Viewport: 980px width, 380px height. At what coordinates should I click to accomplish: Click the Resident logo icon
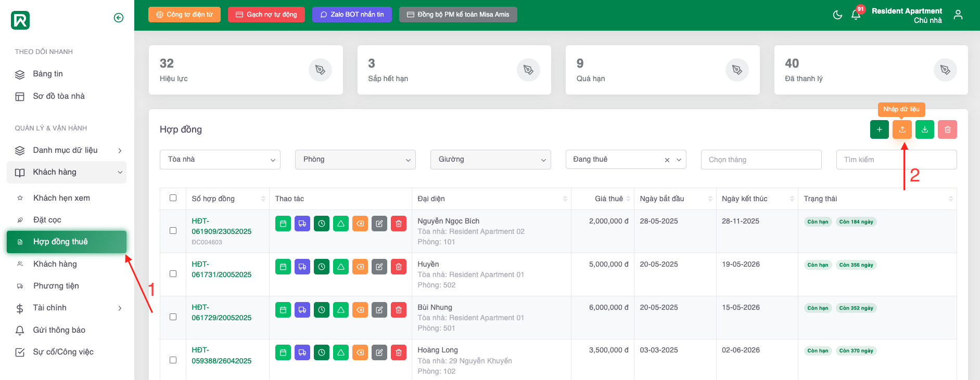tap(20, 20)
